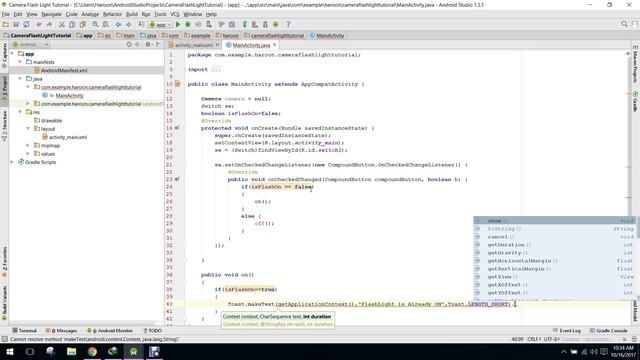Click the UTF-8 encoding status entry

(x=551, y=339)
